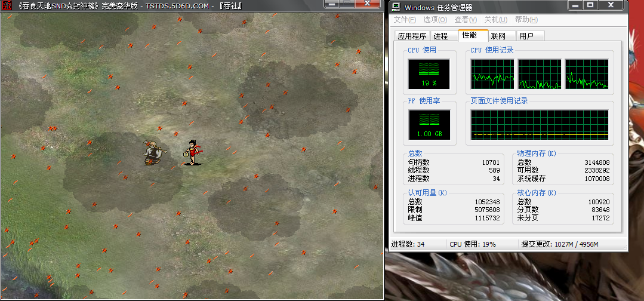Screen dimensions: 644x301
Task: Click the 页面文件使用记录 graph
Action: (x=540, y=125)
